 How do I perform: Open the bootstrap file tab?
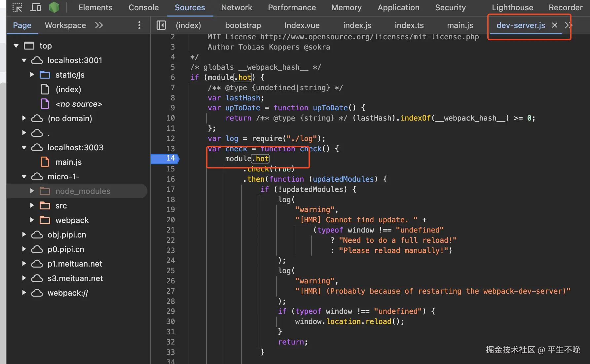pos(243,25)
